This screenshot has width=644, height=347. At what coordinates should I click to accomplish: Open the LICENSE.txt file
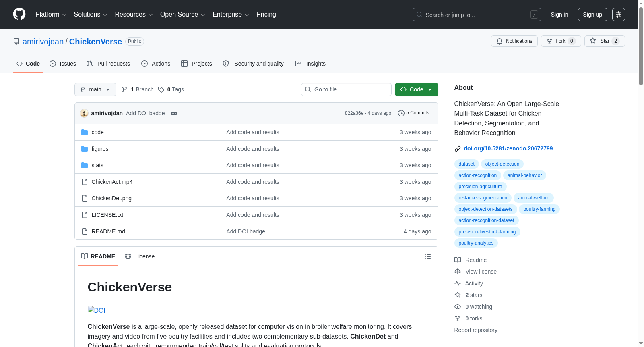(107, 215)
